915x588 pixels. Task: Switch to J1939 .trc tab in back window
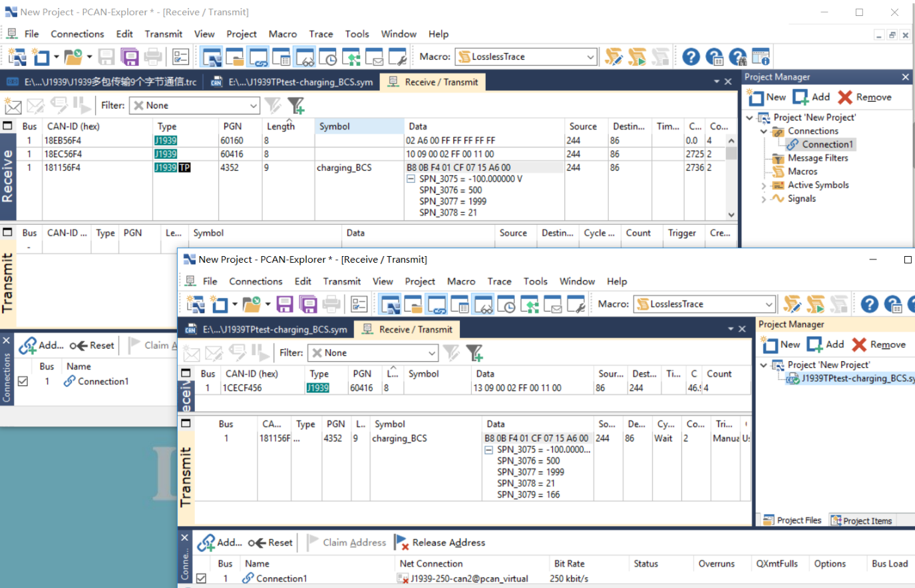(102, 82)
